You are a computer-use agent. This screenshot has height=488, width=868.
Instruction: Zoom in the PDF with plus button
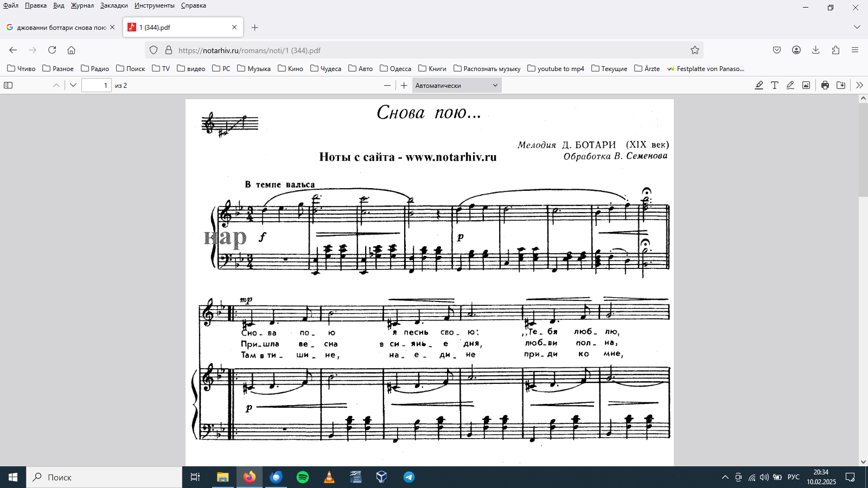[404, 85]
